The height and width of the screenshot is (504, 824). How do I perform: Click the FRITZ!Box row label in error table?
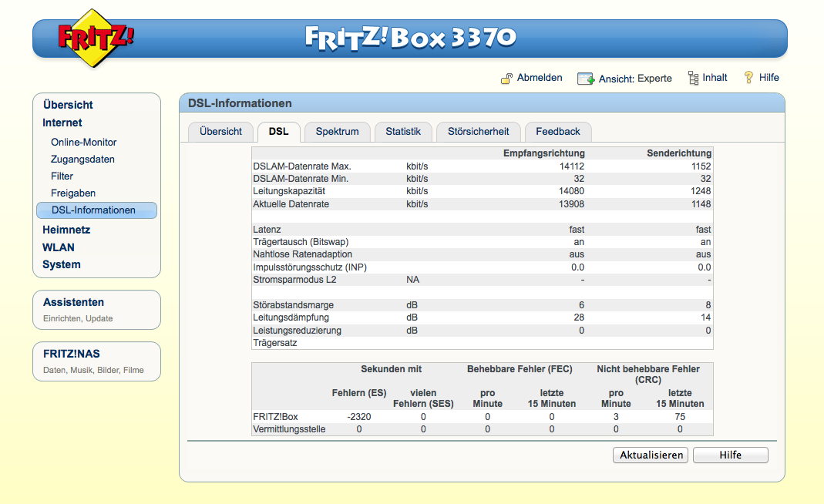click(x=275, y=417)
